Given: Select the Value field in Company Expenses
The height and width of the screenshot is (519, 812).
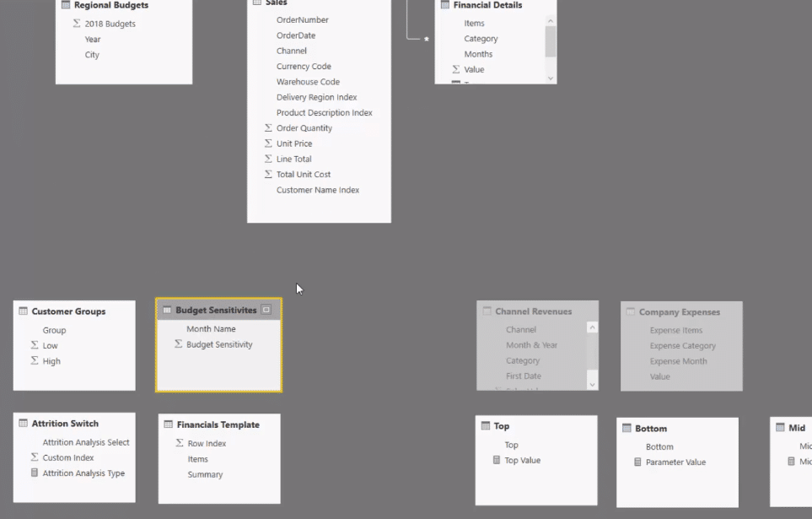Looking at the screenshot, I should (x=659, y=377).
